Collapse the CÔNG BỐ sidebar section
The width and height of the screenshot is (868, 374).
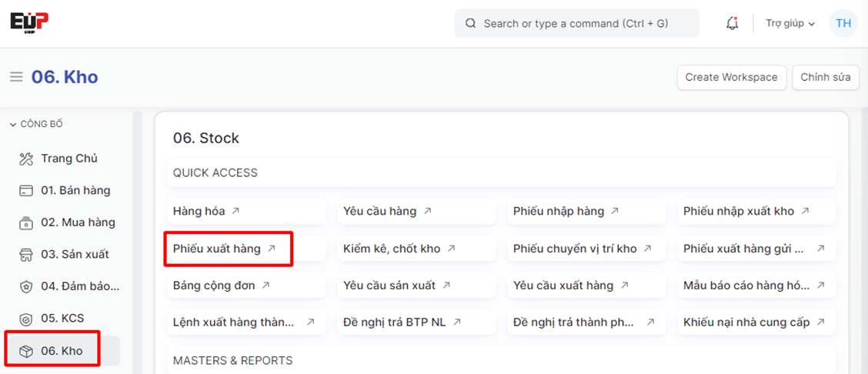[36, 124]
